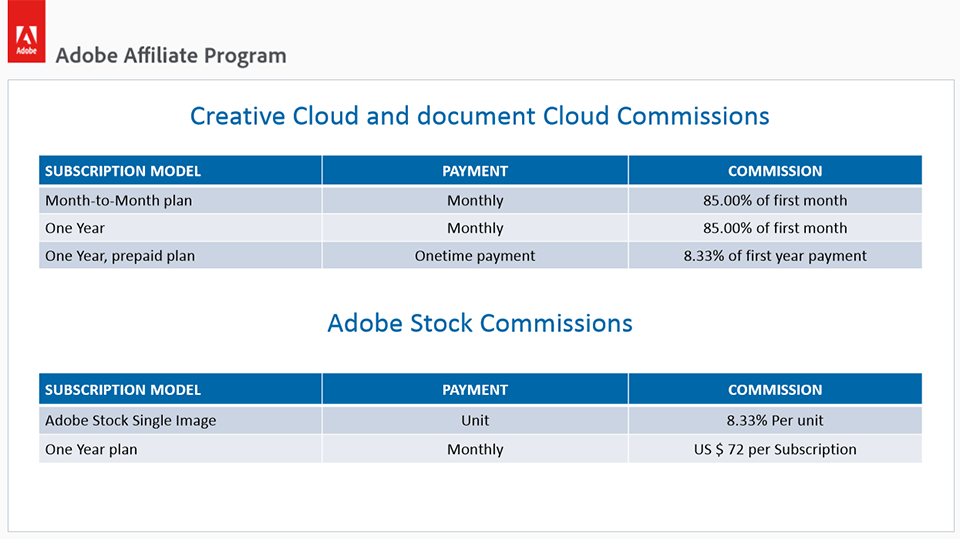
Task: Click the 'Adobe Stock Commissions' heading
Action: pyautogui.click(x=479, y=323)
